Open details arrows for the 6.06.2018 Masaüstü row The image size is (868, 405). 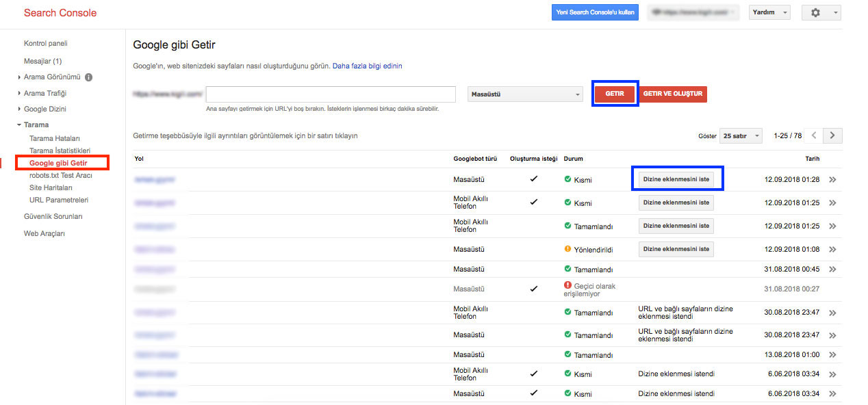click(832, 394)
